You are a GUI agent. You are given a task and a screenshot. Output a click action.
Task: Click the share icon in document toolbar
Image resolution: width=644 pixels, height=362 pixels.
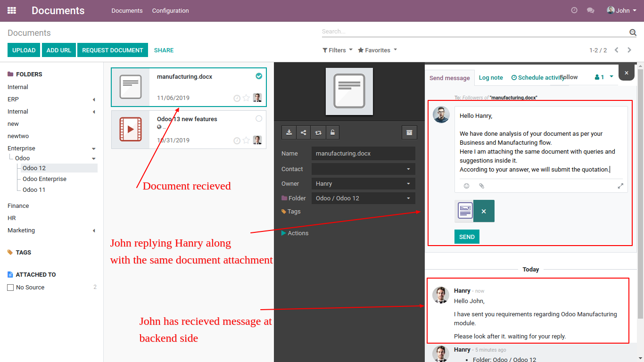pos(304,132)
